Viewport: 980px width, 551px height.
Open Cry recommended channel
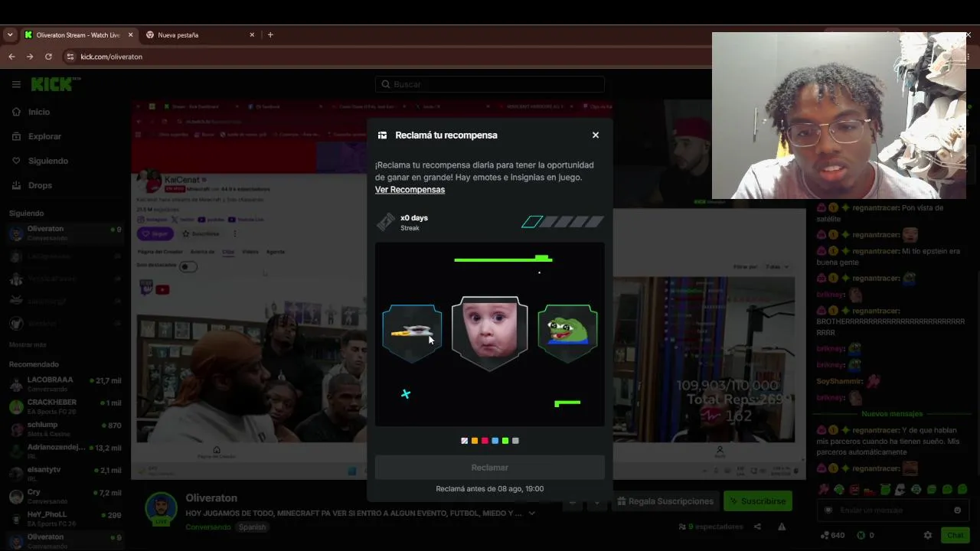coord(64,496)
